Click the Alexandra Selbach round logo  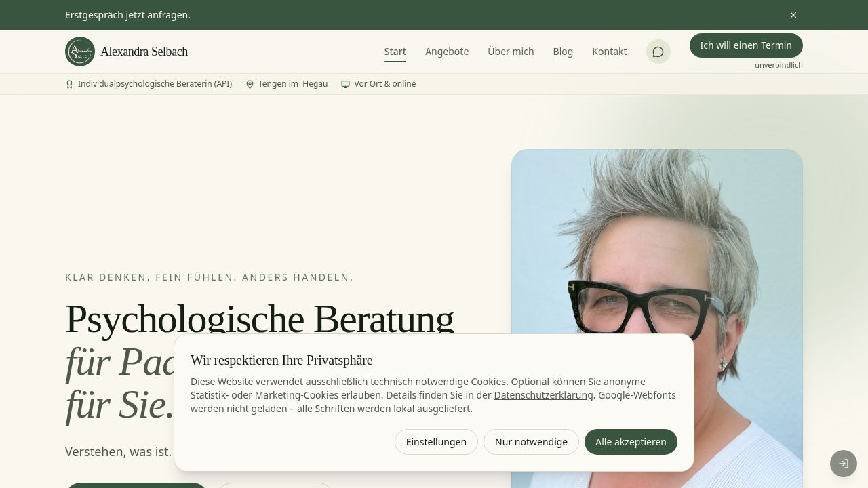point(80,52)
